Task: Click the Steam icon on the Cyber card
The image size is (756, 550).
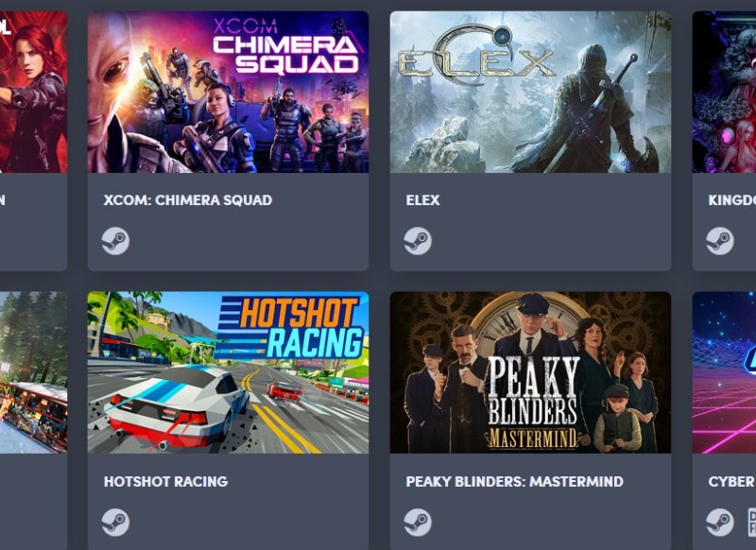Action: 720,522
